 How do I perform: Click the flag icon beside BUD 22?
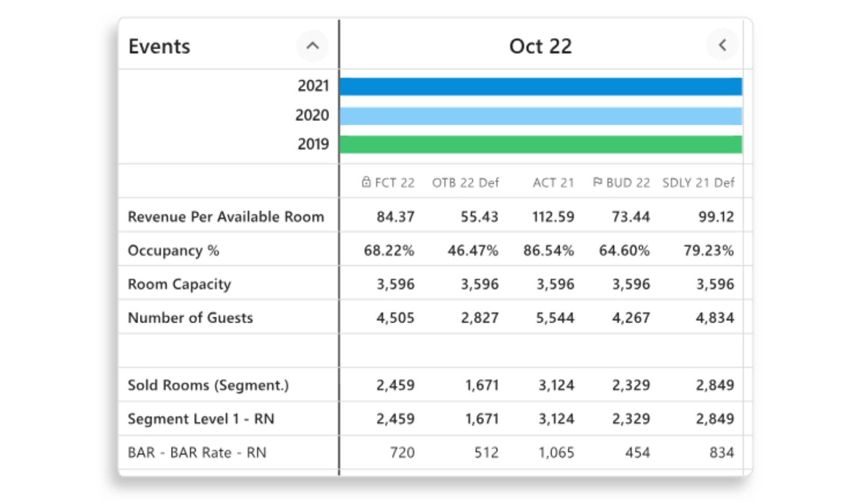pos(597,182)
